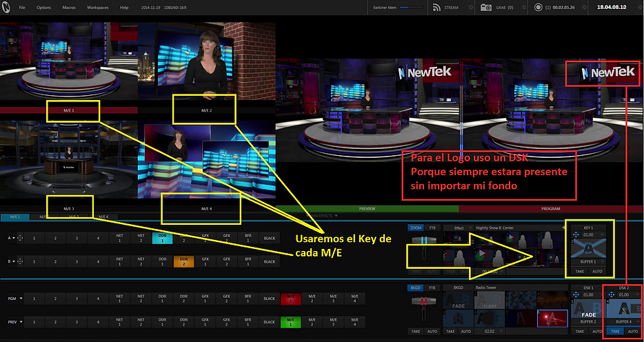Click the Switcher Mem level bar
The image size is (644, 342).
coord(411,8)
